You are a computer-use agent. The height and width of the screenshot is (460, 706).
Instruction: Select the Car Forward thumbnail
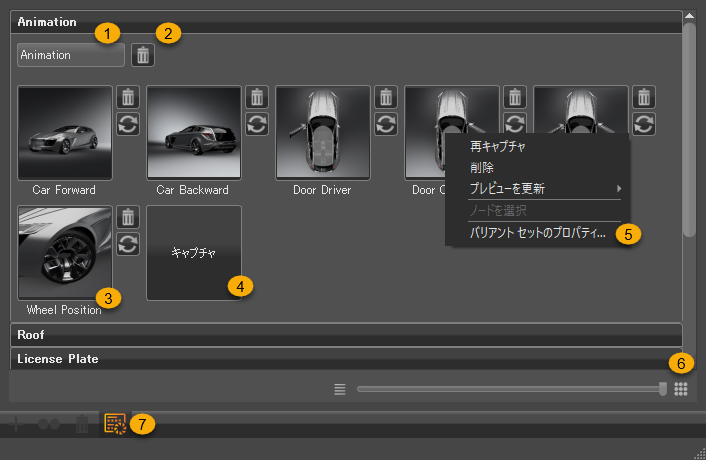coord(65,133)
